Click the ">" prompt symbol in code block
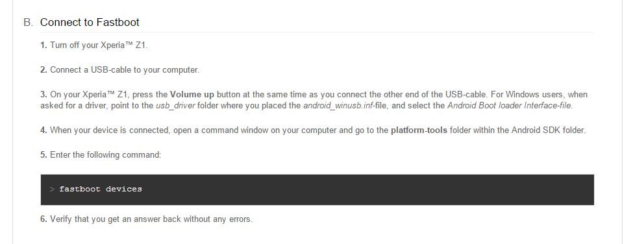Image resolution: width=644 pixels, height=244 pixels. [x=52, y=189]
